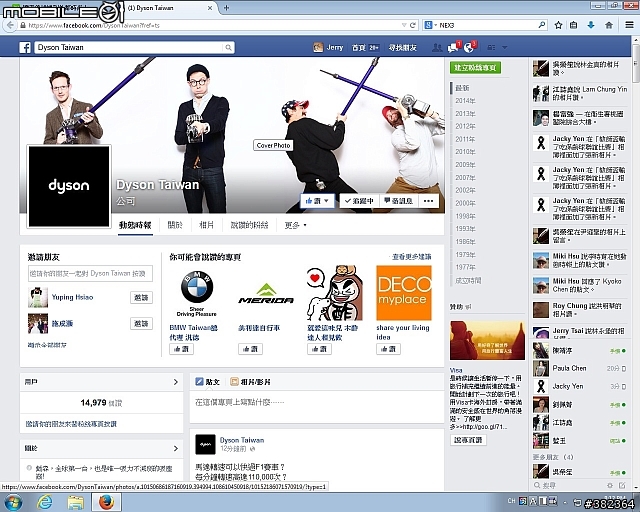The height and width of the screenshot is (512, 640).
Task: Open URL bar history dropdown arrow
Action: [404, 25]
